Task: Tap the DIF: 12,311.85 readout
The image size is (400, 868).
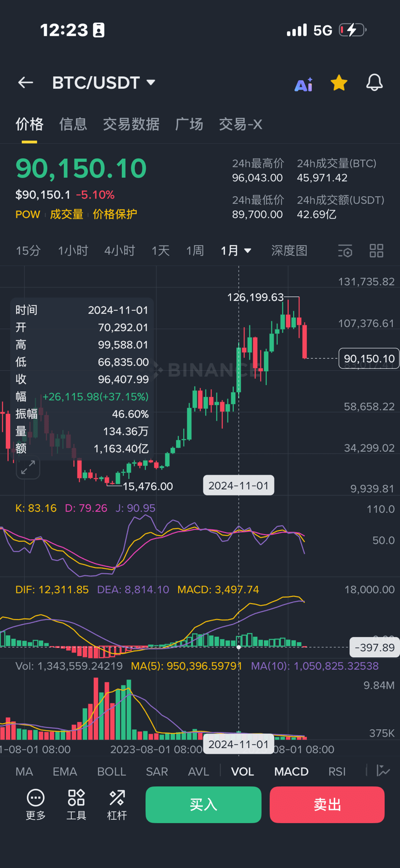Action: pyautogui.click(x=52, y=590)
